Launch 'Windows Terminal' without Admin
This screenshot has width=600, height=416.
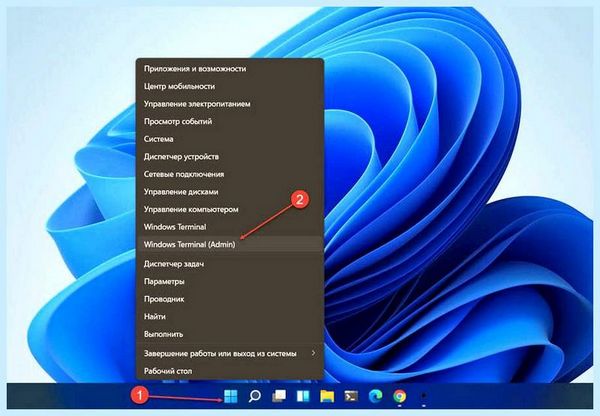(x=230, y=227)
